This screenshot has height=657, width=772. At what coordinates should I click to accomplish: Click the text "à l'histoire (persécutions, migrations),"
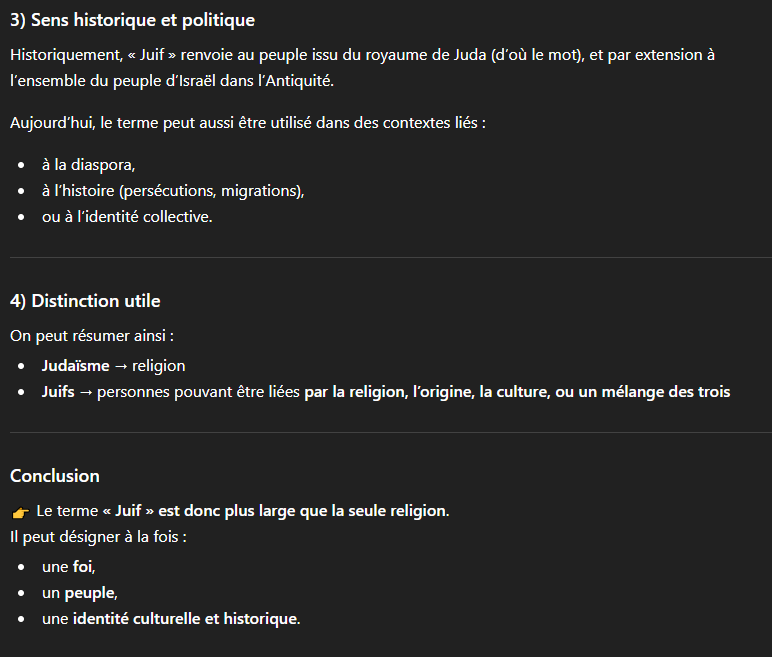(x=172, y=190)
